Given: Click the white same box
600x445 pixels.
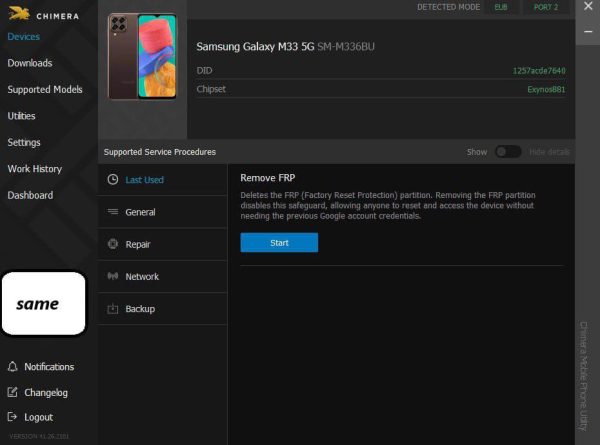Looking at the screenshot, I should (x=44, y=303).
